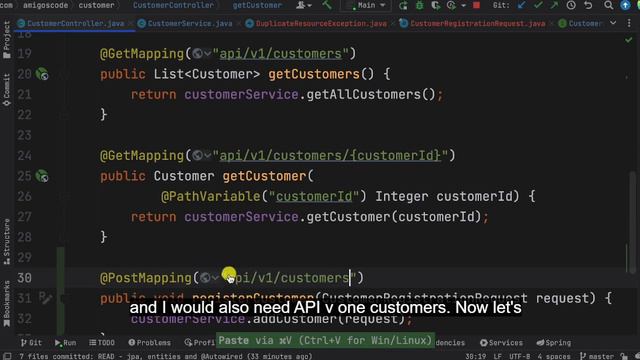Click Git Commit checkmark icon

point(538,5)
